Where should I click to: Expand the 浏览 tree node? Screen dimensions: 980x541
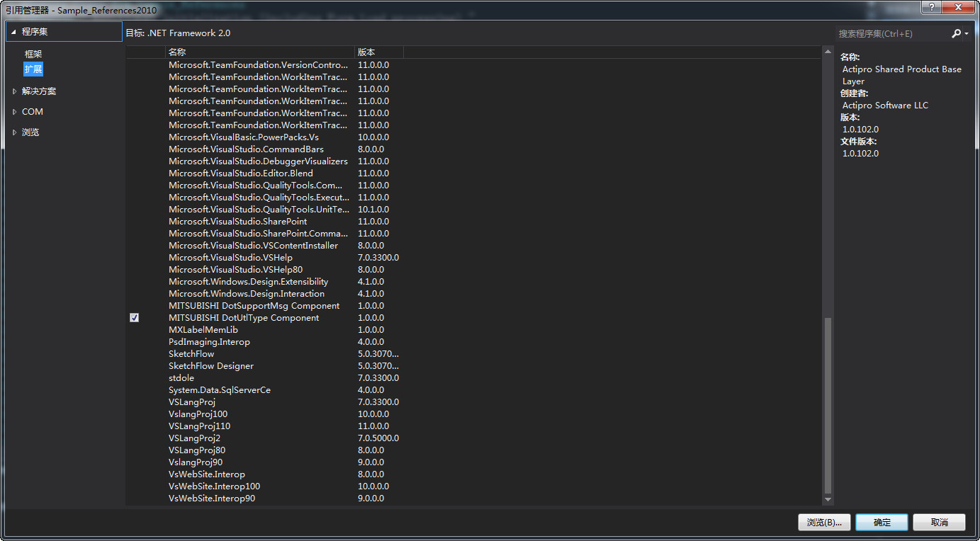tap(14, 132)
